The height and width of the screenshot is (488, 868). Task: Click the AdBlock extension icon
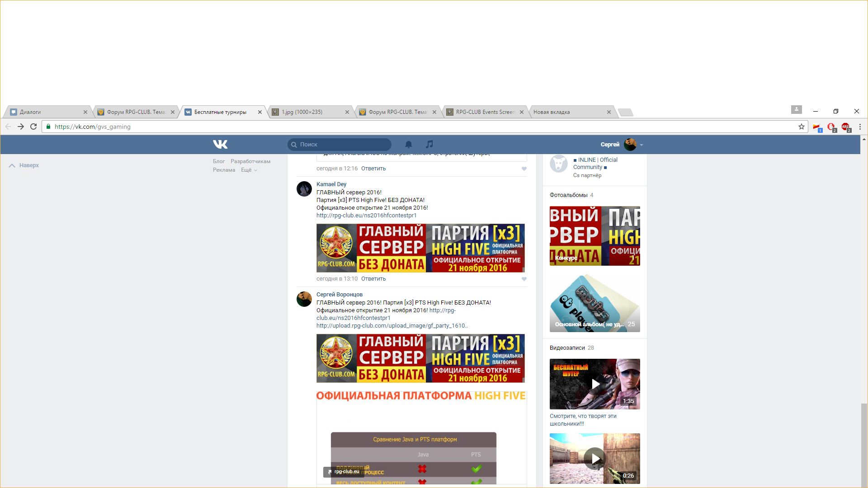pos(845,127)
